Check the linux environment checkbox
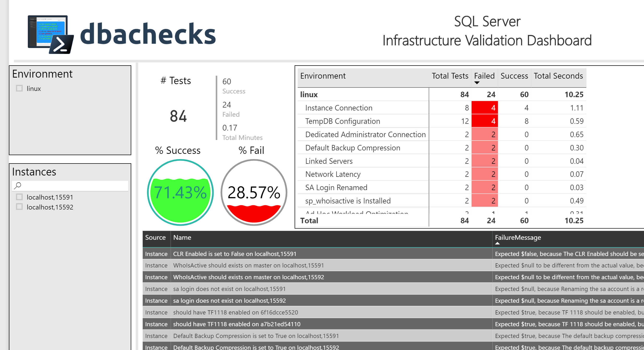 click(x=19, y=88)
